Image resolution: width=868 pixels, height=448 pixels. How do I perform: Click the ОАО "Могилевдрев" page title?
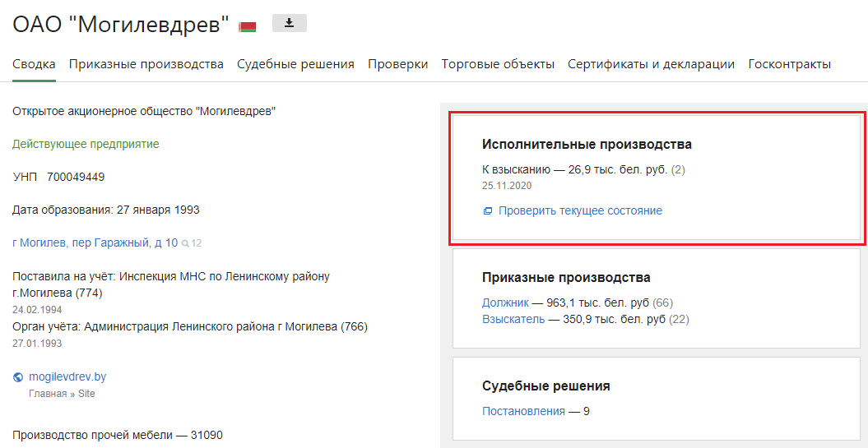click(x=121, y=25)
